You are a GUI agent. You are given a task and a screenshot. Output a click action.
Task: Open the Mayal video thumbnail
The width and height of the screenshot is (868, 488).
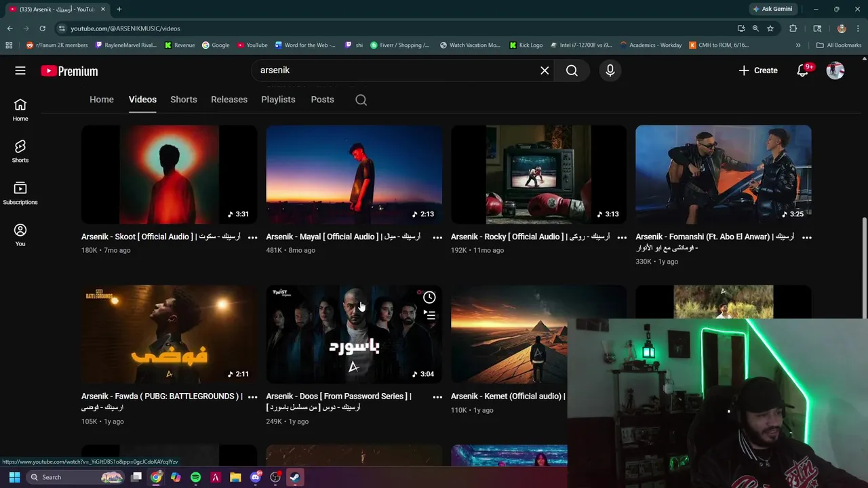click(x=354, y=174)
